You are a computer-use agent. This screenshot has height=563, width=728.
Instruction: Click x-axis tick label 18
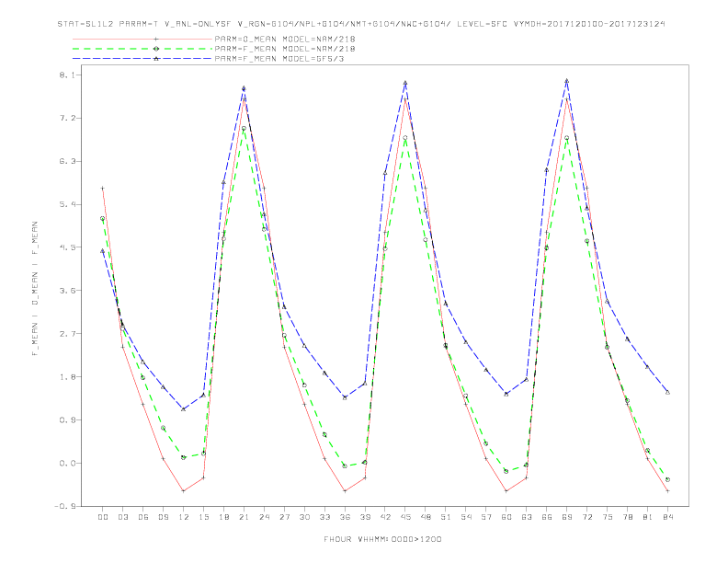223,517
